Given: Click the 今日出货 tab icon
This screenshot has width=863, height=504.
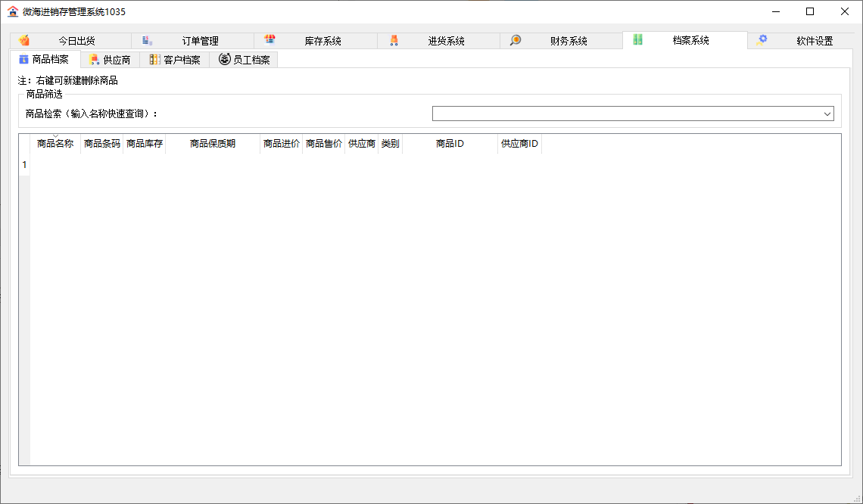Looking at the screenshot, I should [x=23, y=40].
